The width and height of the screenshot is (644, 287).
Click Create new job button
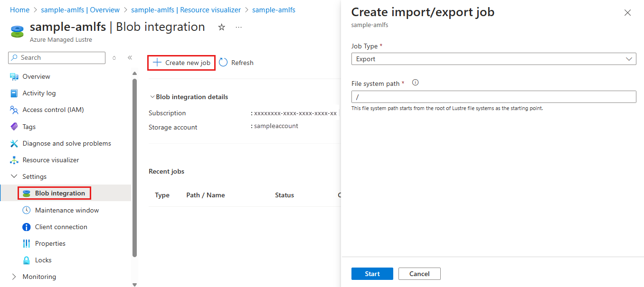click(x=181, y=63)
